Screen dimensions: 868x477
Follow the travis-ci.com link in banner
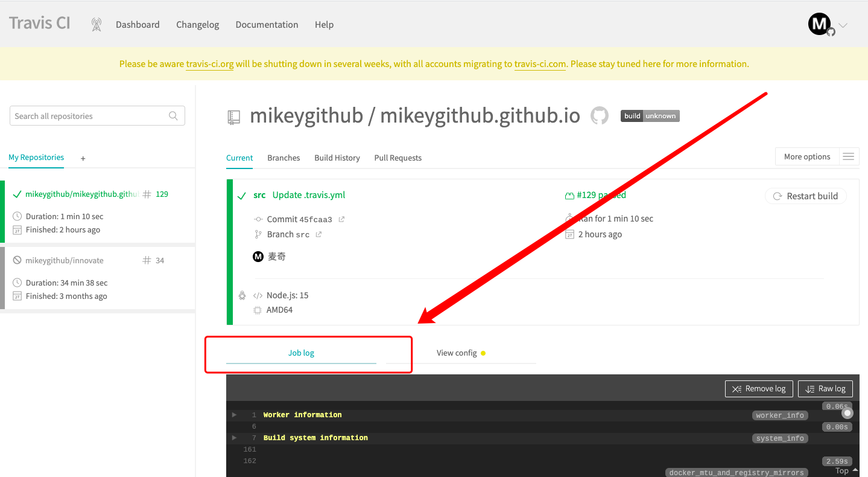(540, 64)
